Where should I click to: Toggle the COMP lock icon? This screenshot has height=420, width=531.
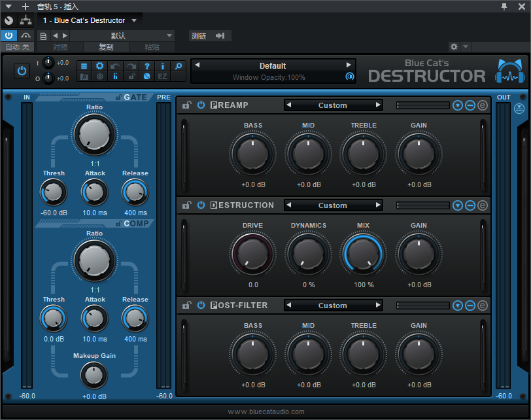(x=119, y=224)
